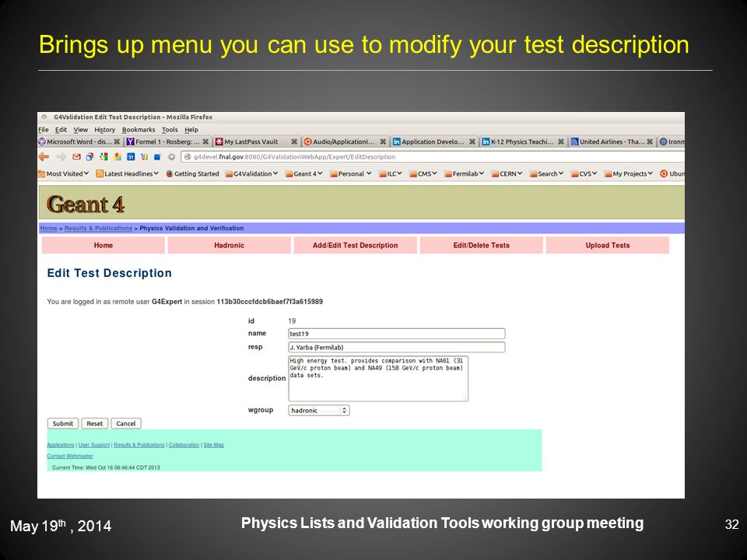This screenshot has width=747, height=560.
Task: Expand the Fermilab bookmark folder
Action: [464, 173]
